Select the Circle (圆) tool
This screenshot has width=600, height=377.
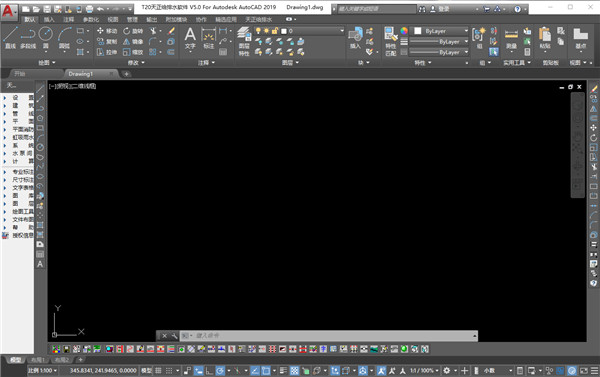(46, 38)
